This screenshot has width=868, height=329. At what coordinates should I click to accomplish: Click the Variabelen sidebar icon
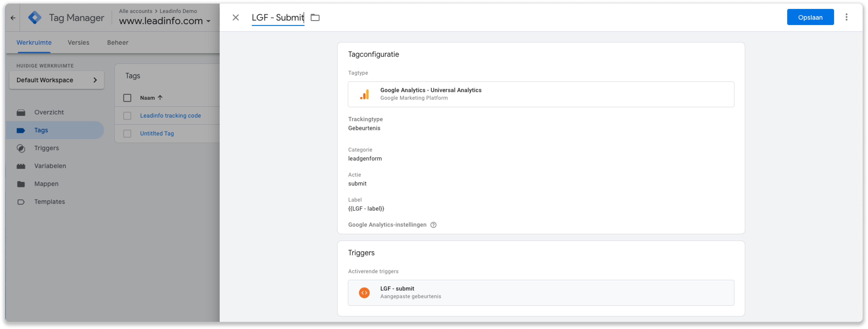(21, 166)
